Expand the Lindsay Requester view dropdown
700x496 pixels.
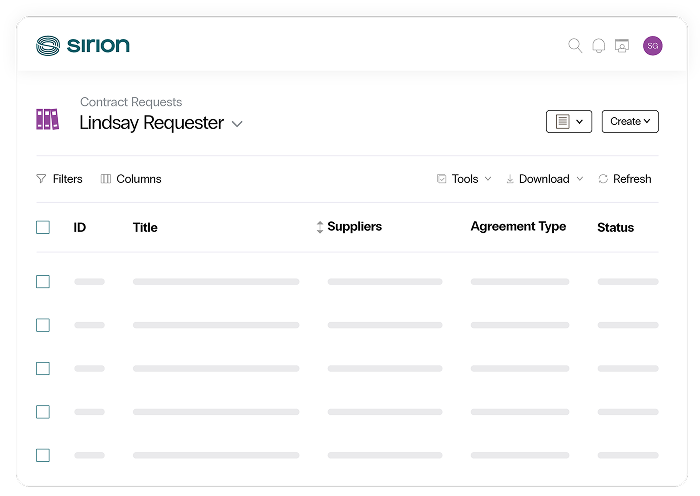point(237,124)
